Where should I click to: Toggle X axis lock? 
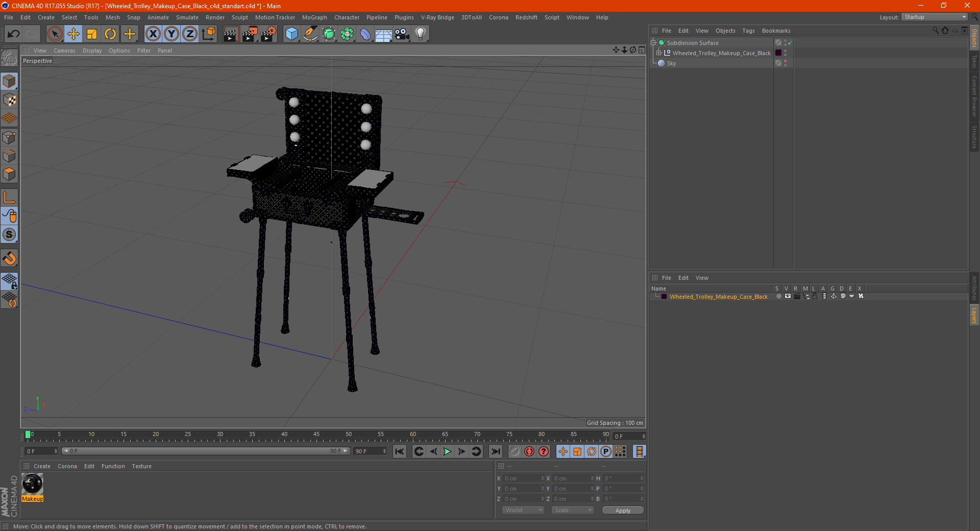pyautogui.click(x=153, y=34)
